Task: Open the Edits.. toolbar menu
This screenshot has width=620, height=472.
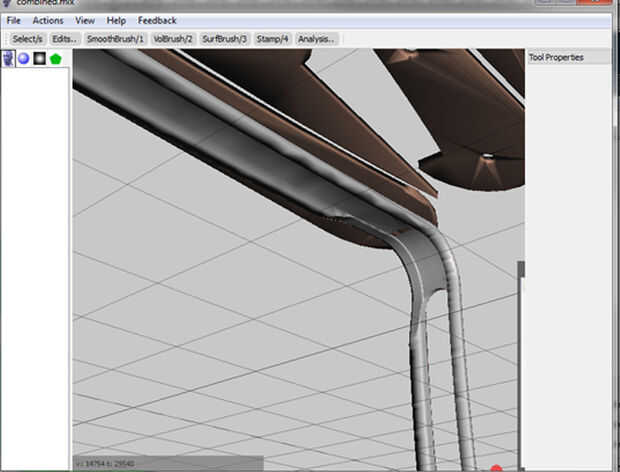Action: tap(65, 39)
